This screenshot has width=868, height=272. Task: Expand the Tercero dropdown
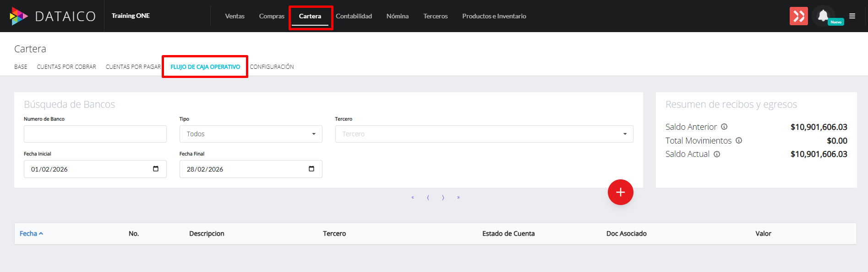[484, 134]
